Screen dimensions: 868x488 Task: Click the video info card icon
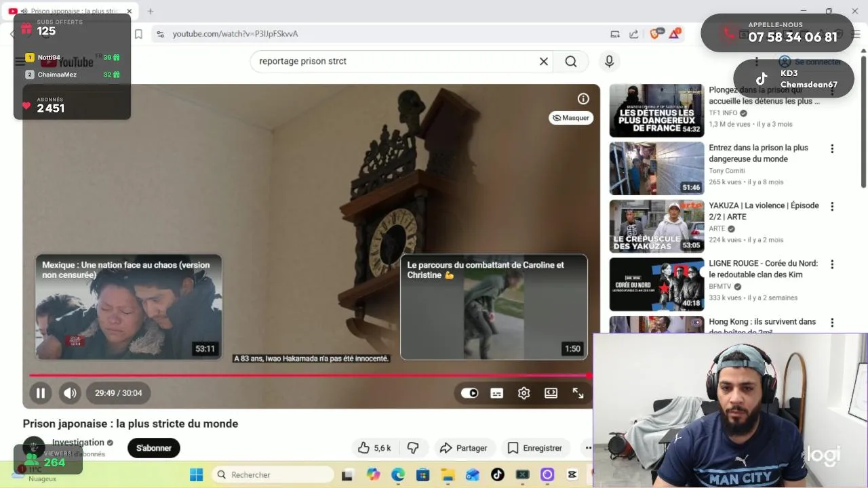pyautogui.click(x=583, y=99)
